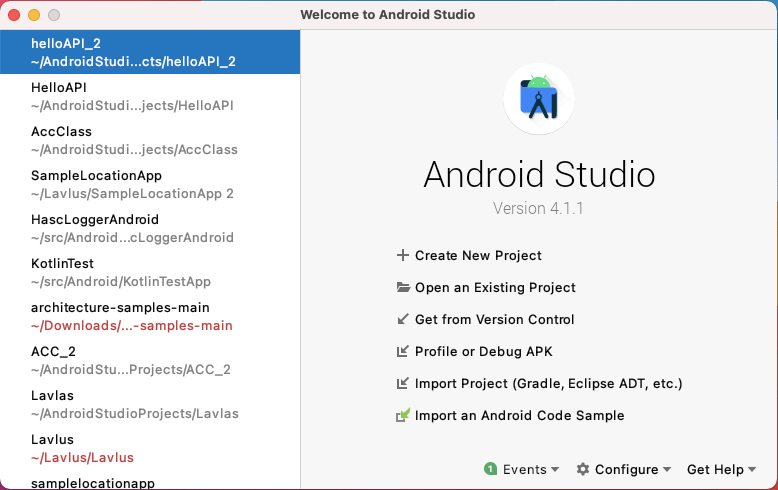Open recent project ACC_2
This screenshot has height=490, width=778.
(150, 360)
